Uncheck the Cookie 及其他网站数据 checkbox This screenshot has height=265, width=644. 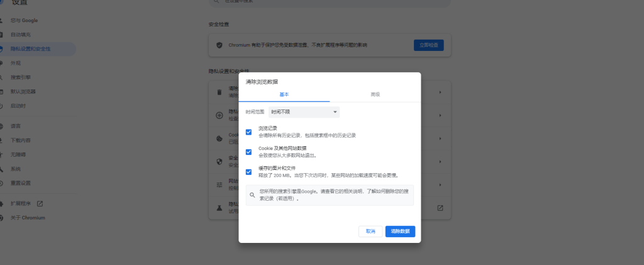pyautogui.click(x=249, y=152)
